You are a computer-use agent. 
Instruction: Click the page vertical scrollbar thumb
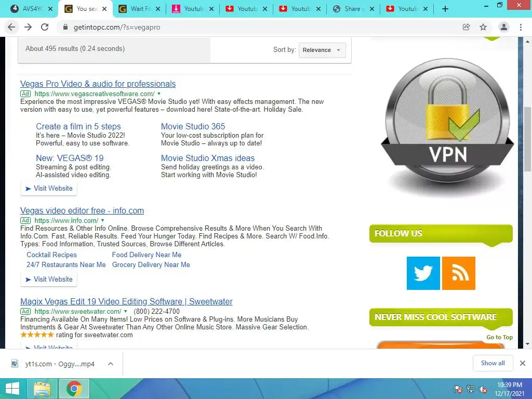coord(527,140)
